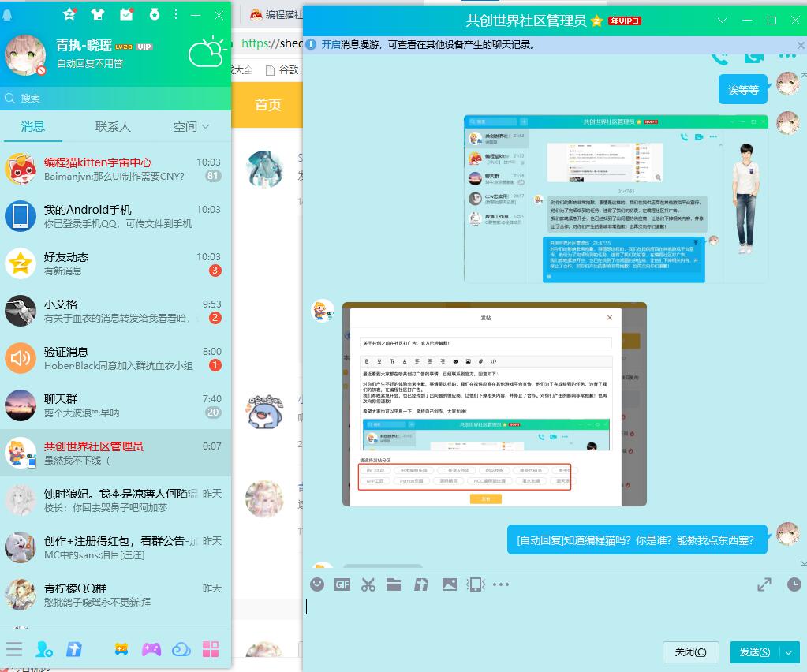807x672 pixels.
Task: Click the send picture icon
Action: pos(450,584)
